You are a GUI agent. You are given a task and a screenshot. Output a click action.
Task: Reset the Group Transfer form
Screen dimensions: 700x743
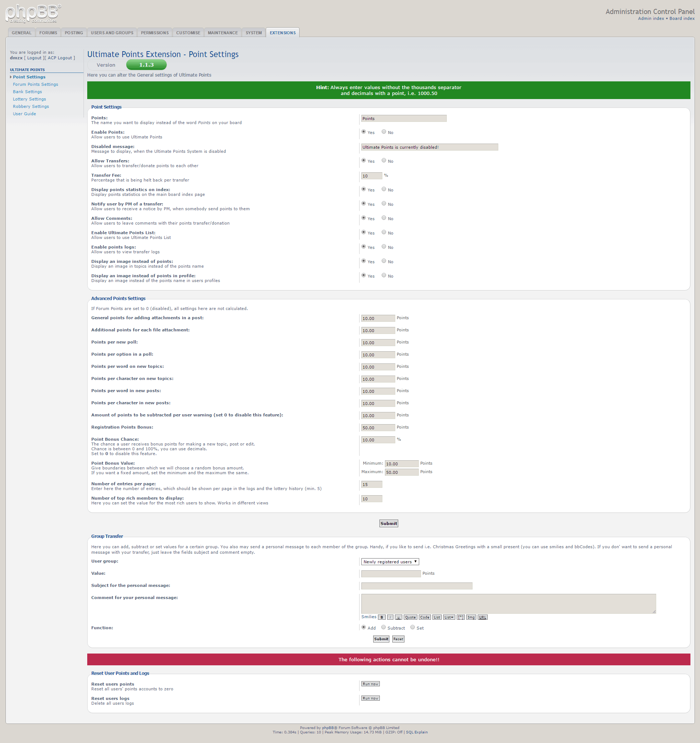(398, 639)
